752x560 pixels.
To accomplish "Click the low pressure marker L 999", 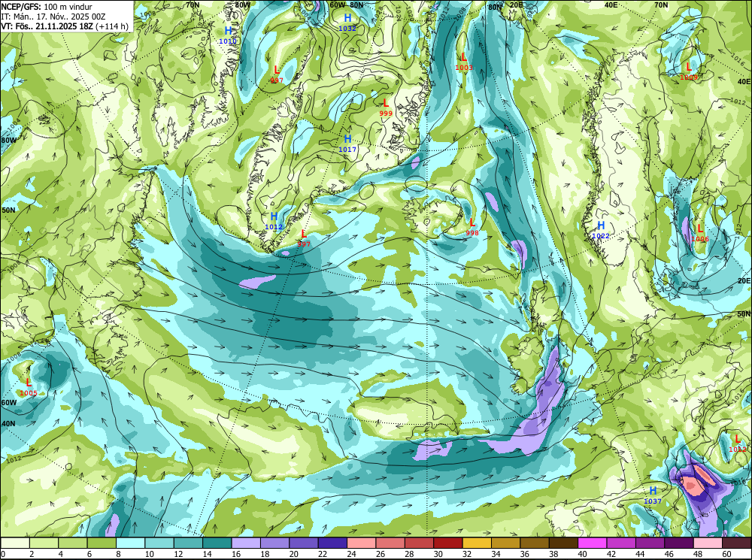I will coord(386,107).
